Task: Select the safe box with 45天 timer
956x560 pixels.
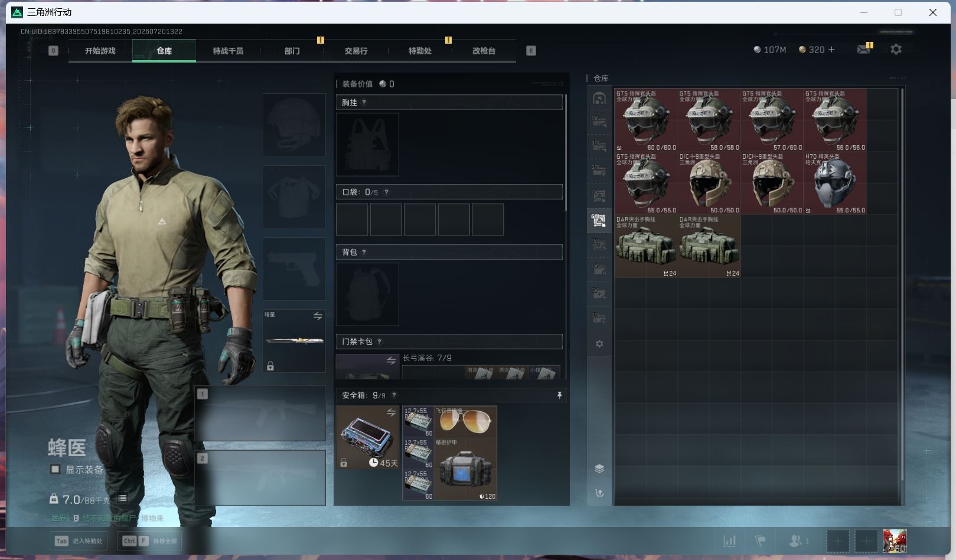Action: [x=368, y=437]
